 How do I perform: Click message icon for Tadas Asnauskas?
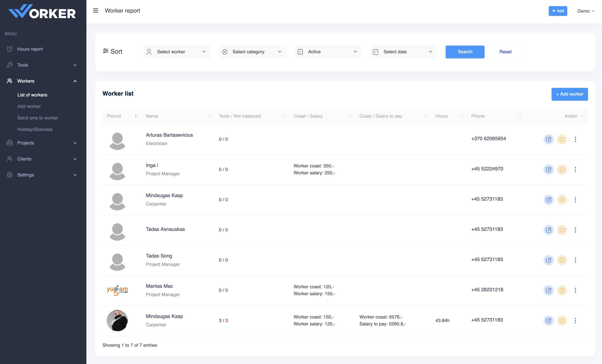562,230
